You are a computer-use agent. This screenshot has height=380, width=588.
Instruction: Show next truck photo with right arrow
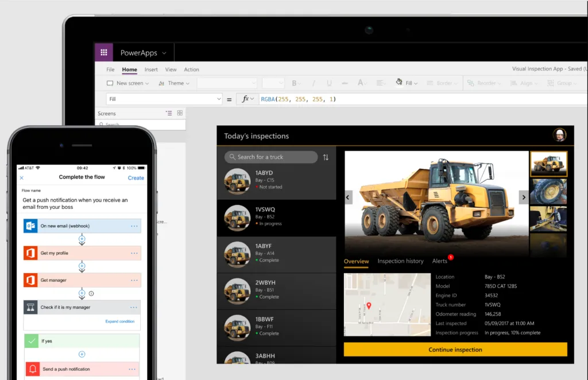point(524,197)
